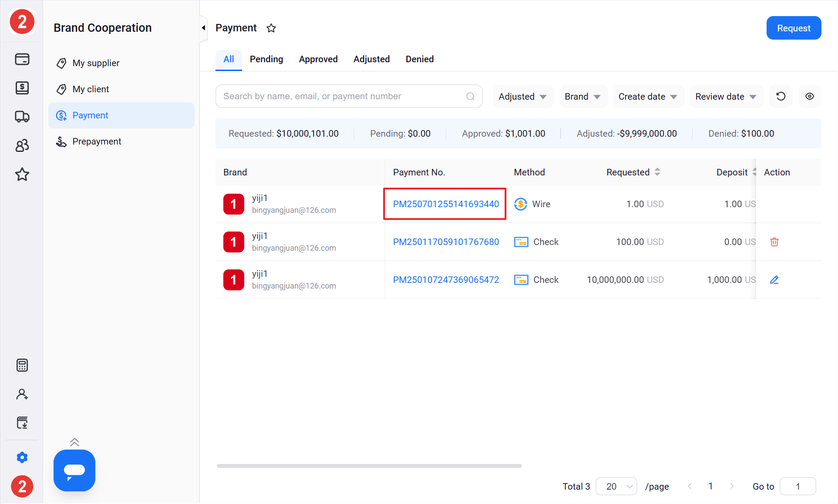Click the Adjusted: -$9,999,000.00 summary
Viewport: 838px width, 504px height.
[626, 134]
